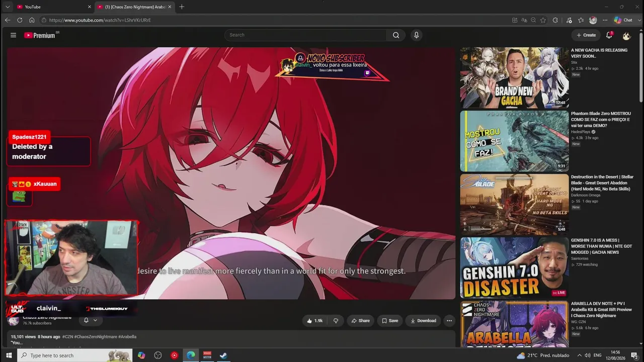Focus the YouTube search field
The width and height of the screenshot is (644, 362).
305,35
